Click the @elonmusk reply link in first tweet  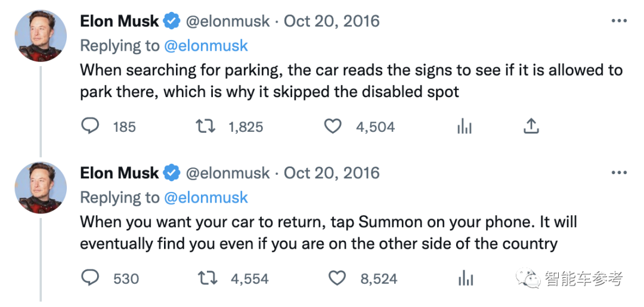(x=206, y=46)
